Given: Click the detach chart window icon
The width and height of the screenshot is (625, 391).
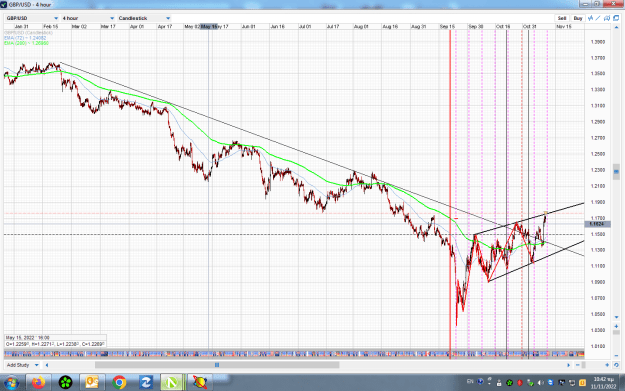Looking at the screenshot, I should pyautogui.click(x=616, y=18).
